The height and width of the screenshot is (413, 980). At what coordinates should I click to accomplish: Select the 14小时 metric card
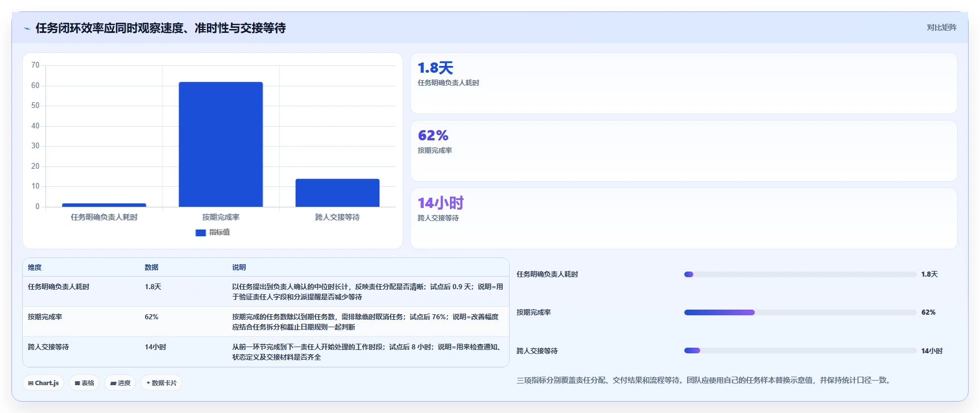(x=684, y=219)
